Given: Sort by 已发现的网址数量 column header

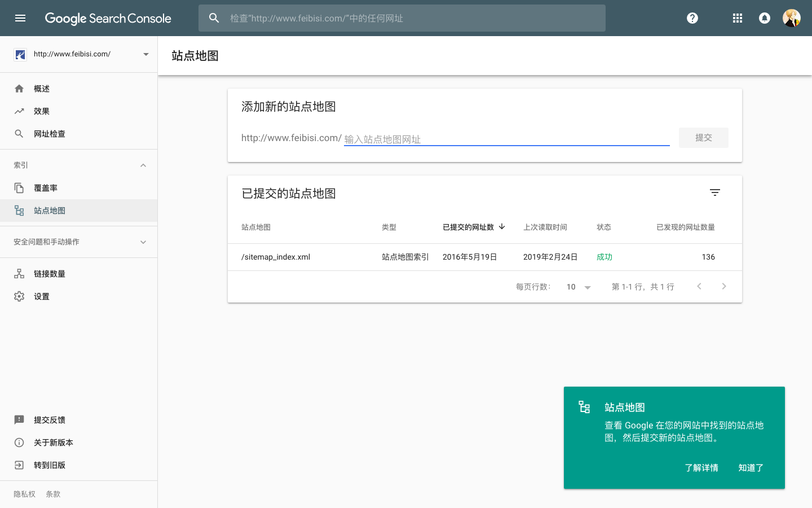Looking at the screenshot, I should (x=686, y=227).
